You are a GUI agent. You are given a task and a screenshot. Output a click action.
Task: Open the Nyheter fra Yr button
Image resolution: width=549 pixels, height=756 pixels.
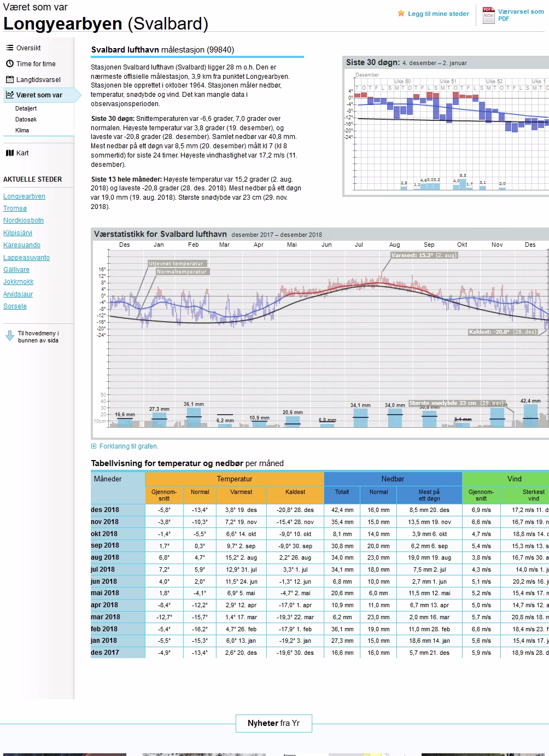[273, 723]
